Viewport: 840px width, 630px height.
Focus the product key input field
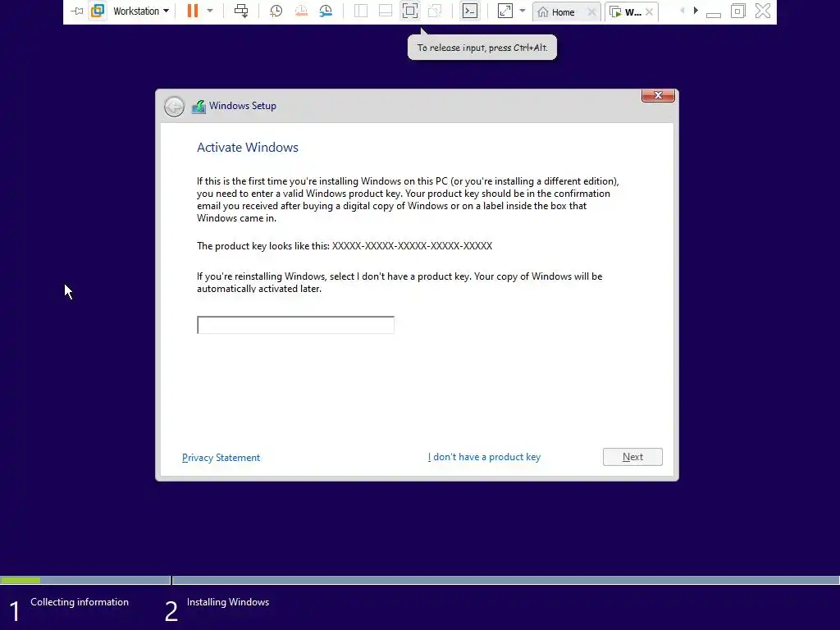click(x=295, y=325)
